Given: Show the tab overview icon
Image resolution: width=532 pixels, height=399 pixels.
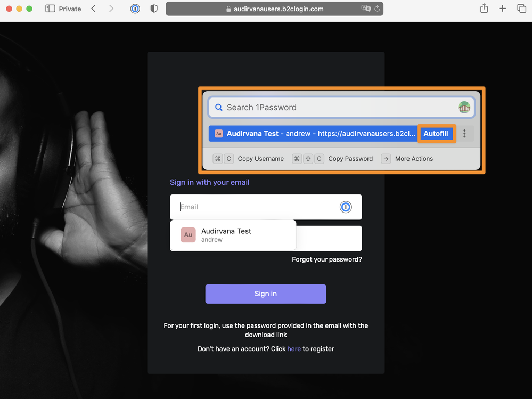Looking at the screenshot, I should 521,9.
